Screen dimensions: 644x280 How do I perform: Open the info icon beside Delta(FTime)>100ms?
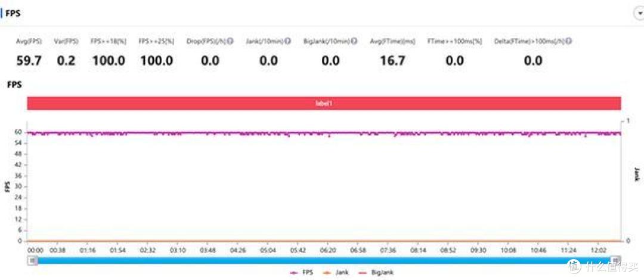point(569,42)
